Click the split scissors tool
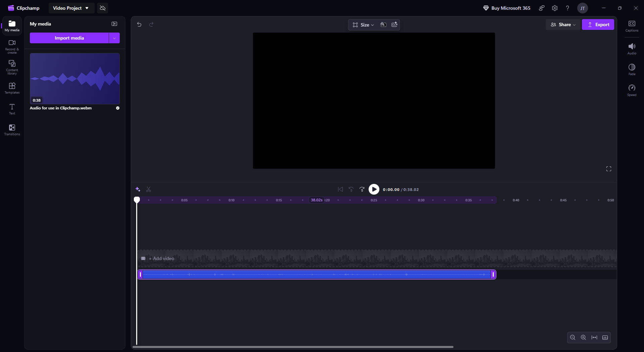 (149, 190)
